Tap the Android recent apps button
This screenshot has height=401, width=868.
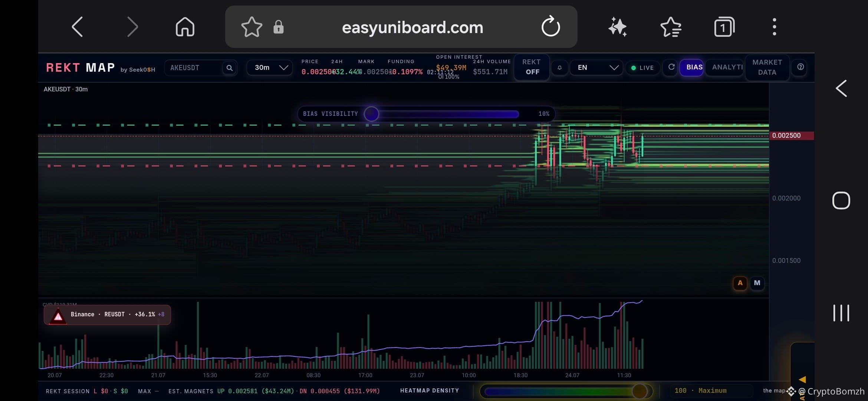pyautogui.click(x=841, y=313)
